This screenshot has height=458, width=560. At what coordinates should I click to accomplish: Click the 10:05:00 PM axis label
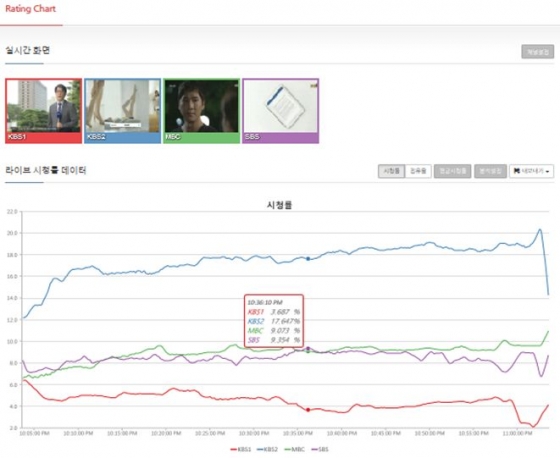click(35, 433)
